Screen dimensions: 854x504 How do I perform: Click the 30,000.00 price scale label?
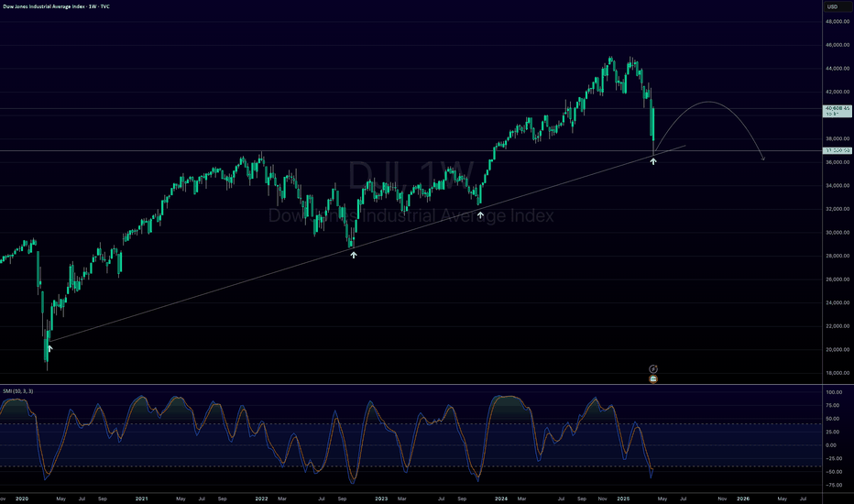[838, 233]
